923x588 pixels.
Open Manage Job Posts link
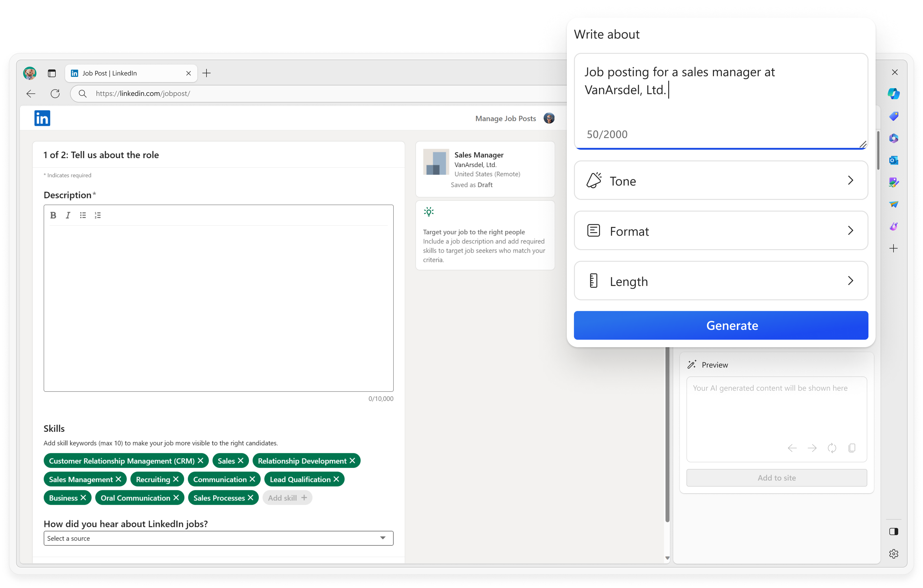point(506,118)
